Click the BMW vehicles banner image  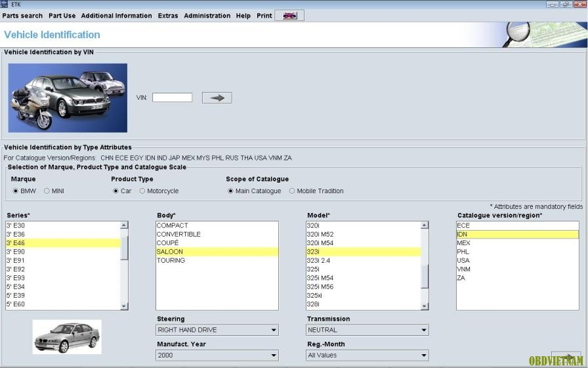(68, 98)
